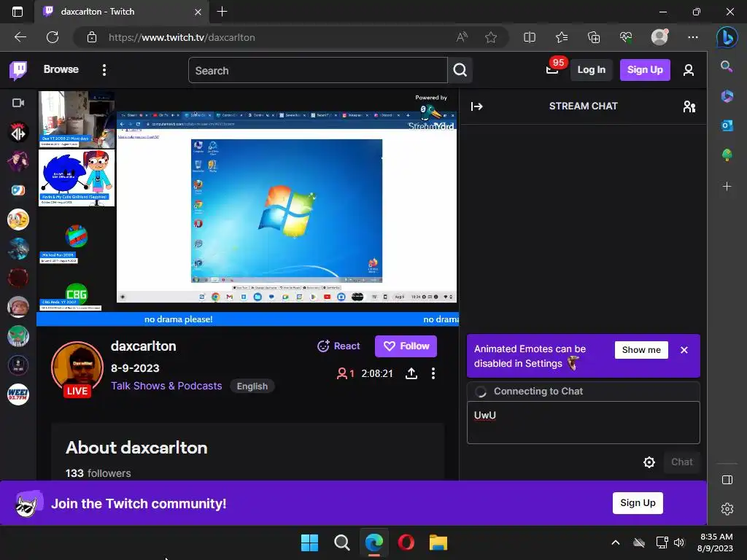Viewport: 747px width, 560px height.
Task: Open the more options dots beside Browse
Action: tap(104, 70)
